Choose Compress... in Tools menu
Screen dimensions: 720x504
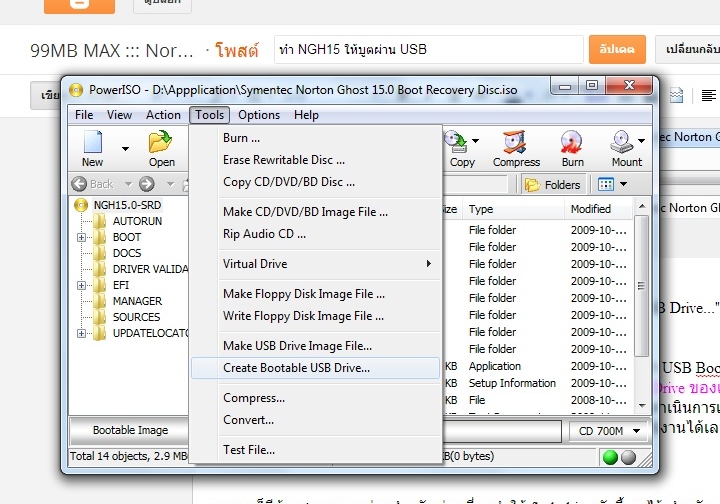(315, 398)
